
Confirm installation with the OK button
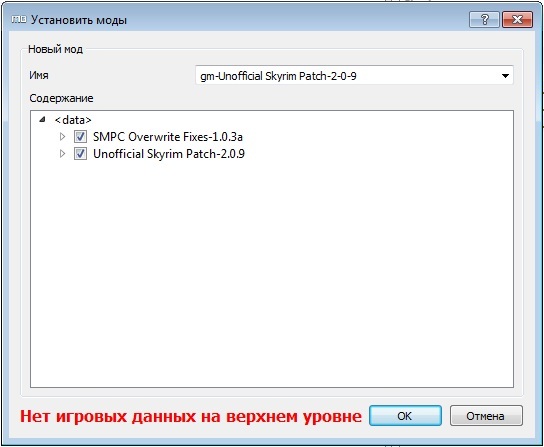(x=405, y=416)
